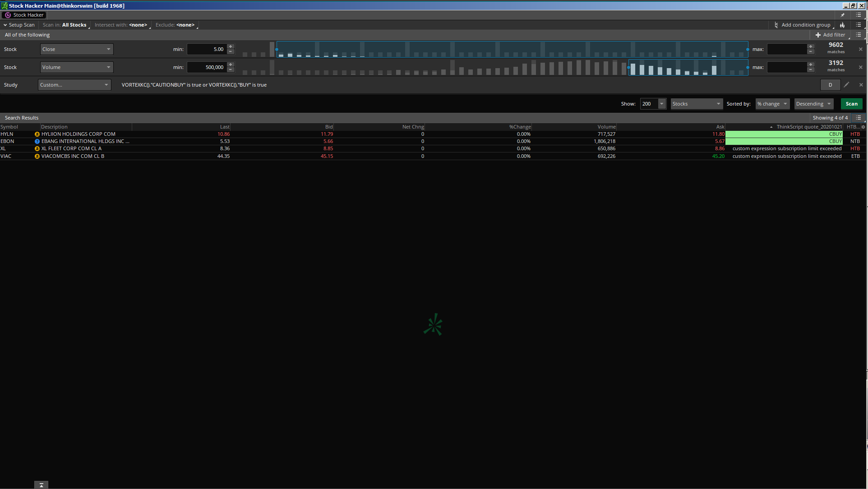Open the Sorted by % change dropdown
868x489 pixels.
point(772,104)
